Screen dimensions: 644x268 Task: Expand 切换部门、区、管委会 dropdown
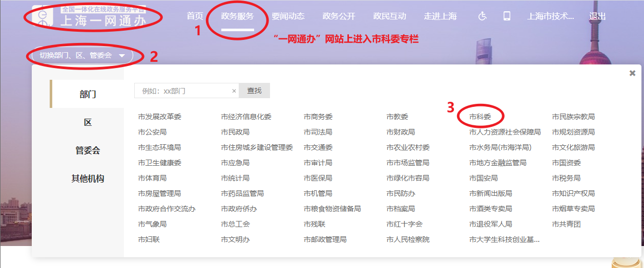click(x=82, y=55)
